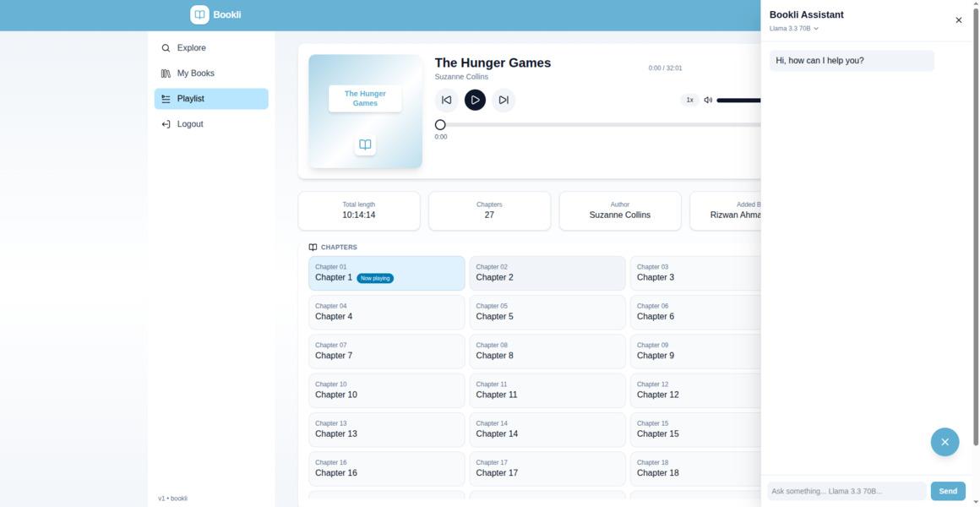
Task: Open the Explore page
Action: [192, 48]
